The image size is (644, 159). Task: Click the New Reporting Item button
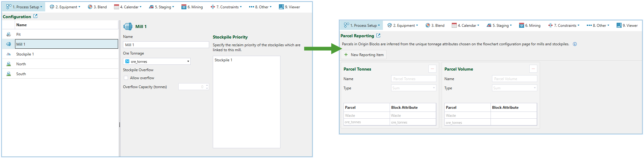click(x=364, y=55)
